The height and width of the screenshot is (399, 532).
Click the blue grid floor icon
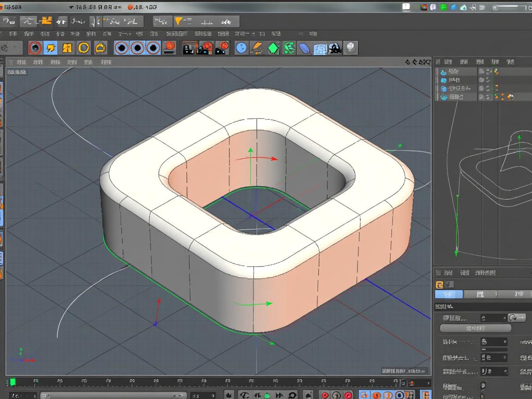pos(320,48)
